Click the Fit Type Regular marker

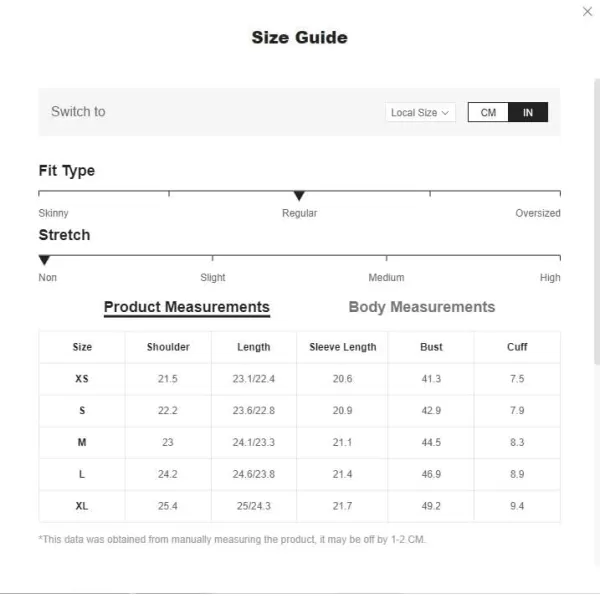coord(299,196)
